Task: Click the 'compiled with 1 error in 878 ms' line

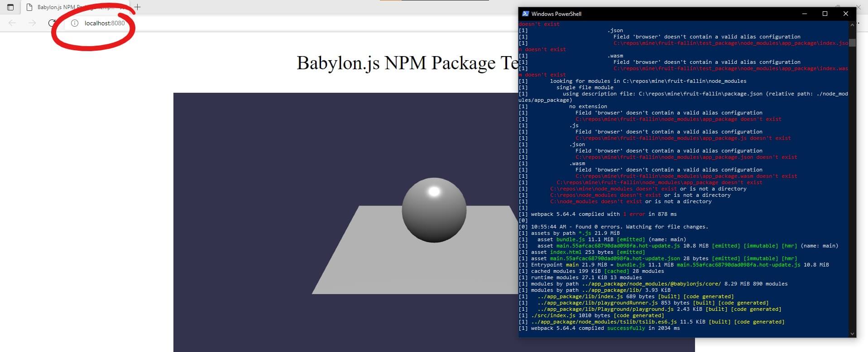Action: pos(598,214)
